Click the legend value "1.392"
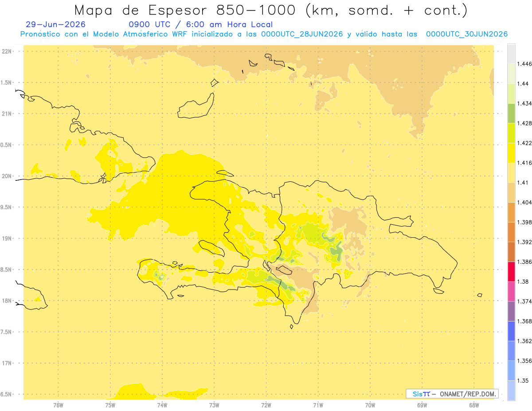This screenshot has width=532, height=411. pyautogui.click(x=524, y=242)
